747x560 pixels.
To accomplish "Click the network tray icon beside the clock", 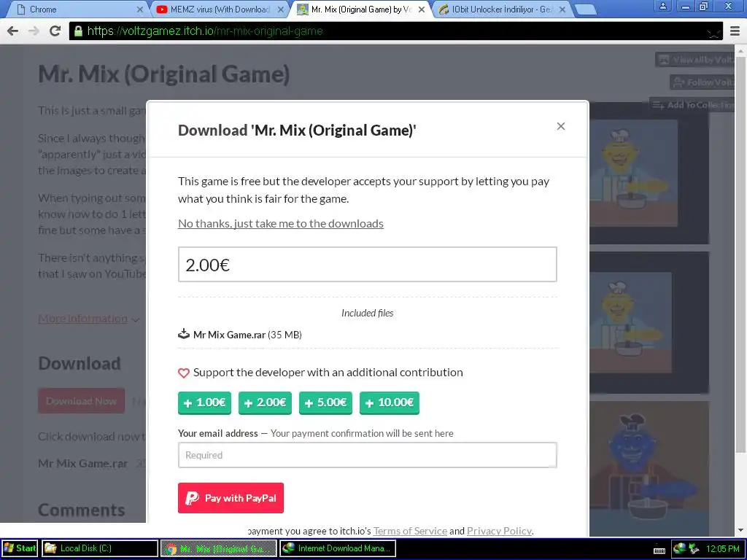I will pyautogui.click(x=694, y=548).
